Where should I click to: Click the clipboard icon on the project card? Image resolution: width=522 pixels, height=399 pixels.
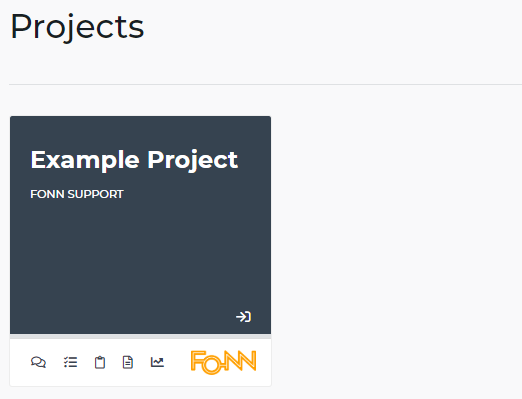(x=100, y=362)
